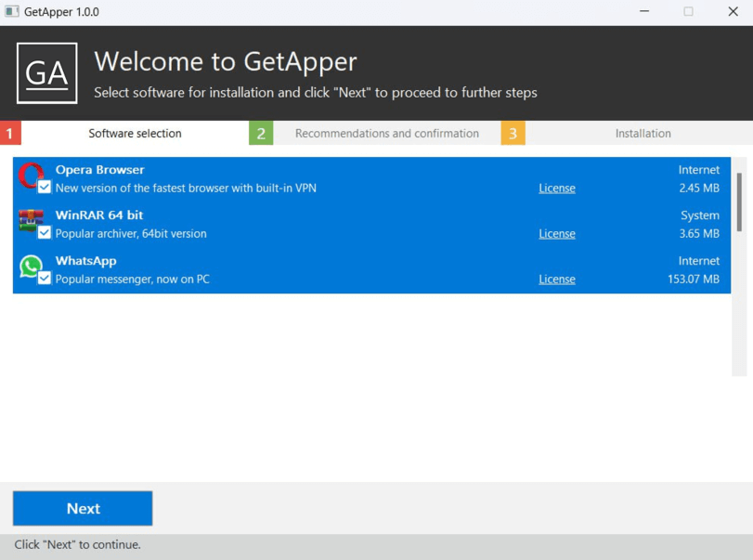The image size is (753, 560).
Task: Uncheck the WinRAR 64 bit checkbox
Action: click(x=45, y=232)
